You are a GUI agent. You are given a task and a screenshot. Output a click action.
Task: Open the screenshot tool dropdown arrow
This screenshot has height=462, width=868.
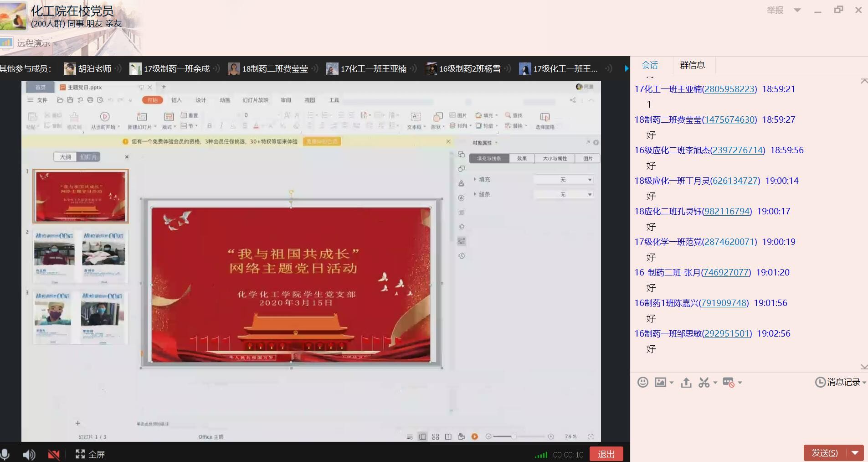tap(715, 383)
